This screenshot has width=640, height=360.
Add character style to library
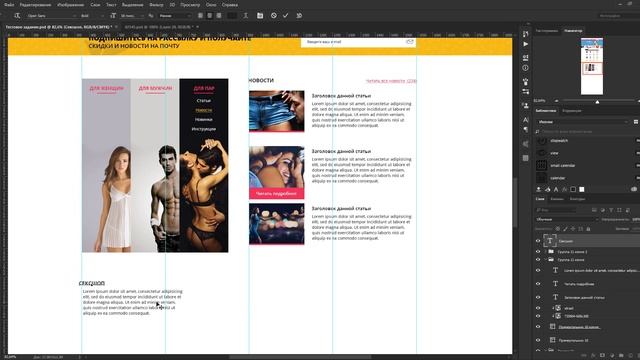(x=556, y=189)
